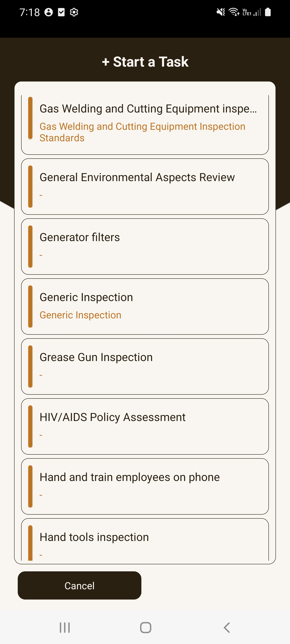Tap the Gas Welding Inspection Standards subtitle
This screenshot has width=290, height=644.
[142, 132]
